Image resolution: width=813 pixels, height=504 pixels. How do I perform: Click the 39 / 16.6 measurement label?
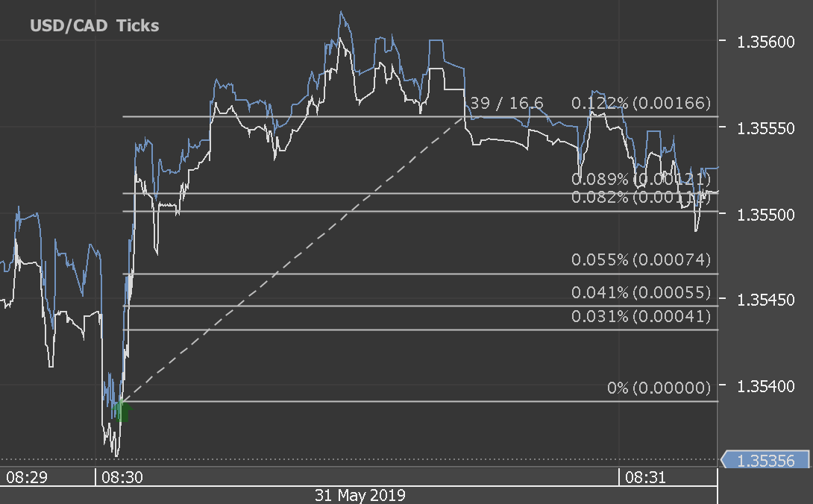[506, 103]
